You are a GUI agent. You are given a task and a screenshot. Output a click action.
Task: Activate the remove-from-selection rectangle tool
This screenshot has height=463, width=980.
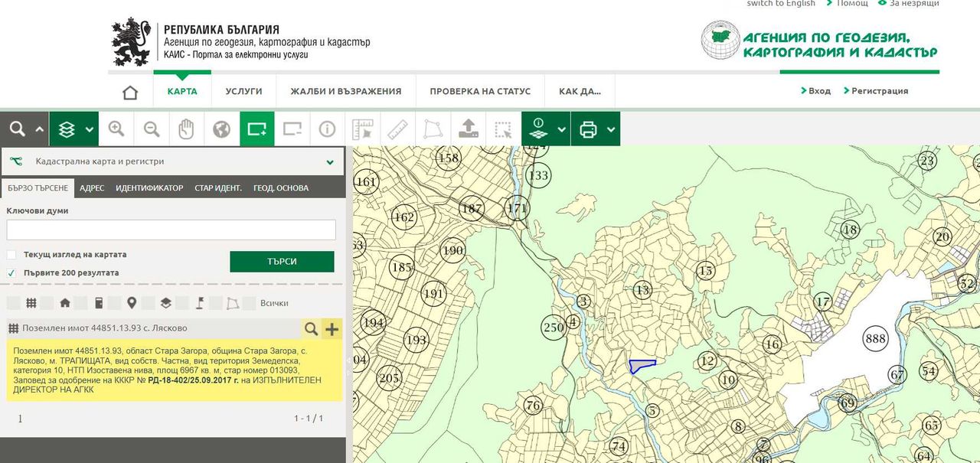292,129
